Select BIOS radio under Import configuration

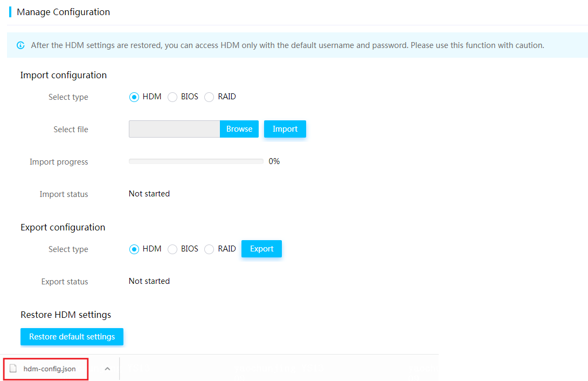172,97
